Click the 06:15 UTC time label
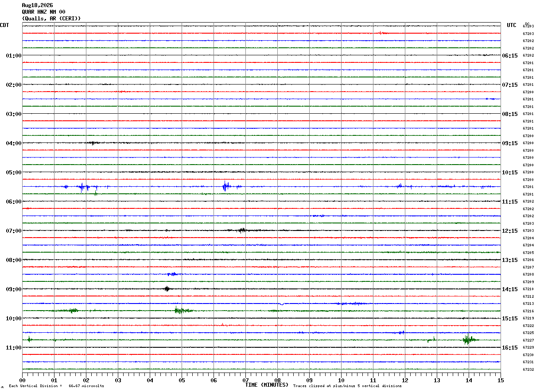 tap(509, 55)
